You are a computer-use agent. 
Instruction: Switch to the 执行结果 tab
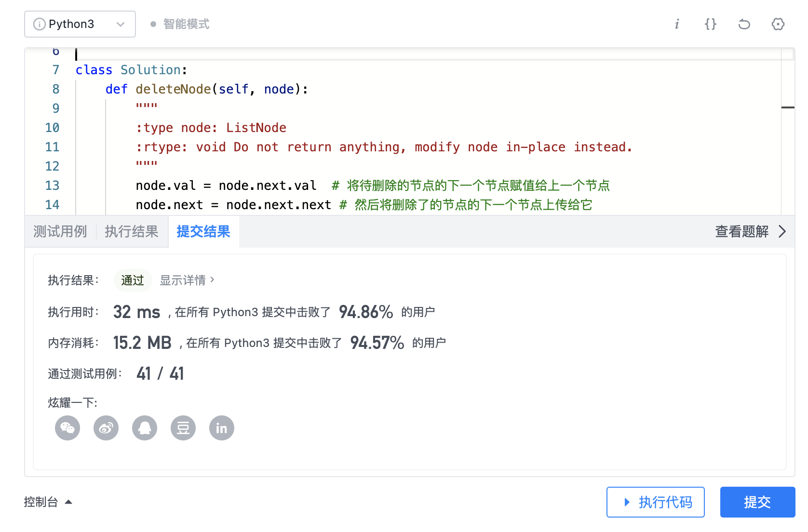[131, 231]
